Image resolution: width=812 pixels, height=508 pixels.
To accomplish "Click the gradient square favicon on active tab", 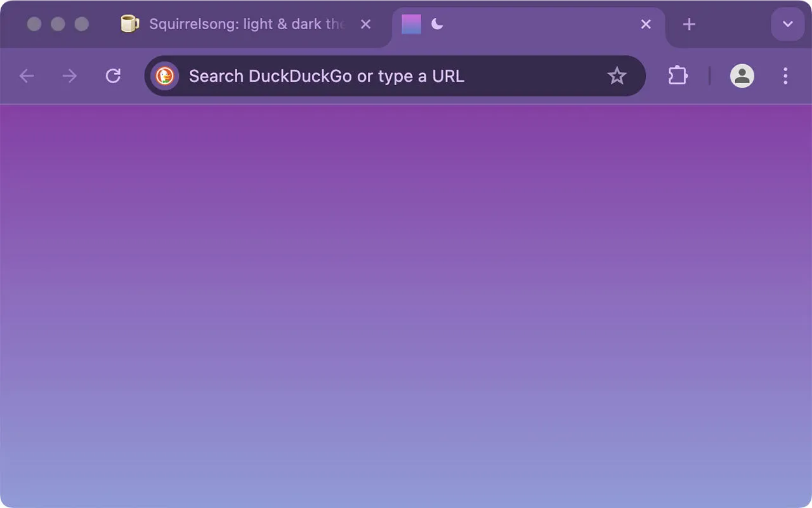I will coord(411,24).
